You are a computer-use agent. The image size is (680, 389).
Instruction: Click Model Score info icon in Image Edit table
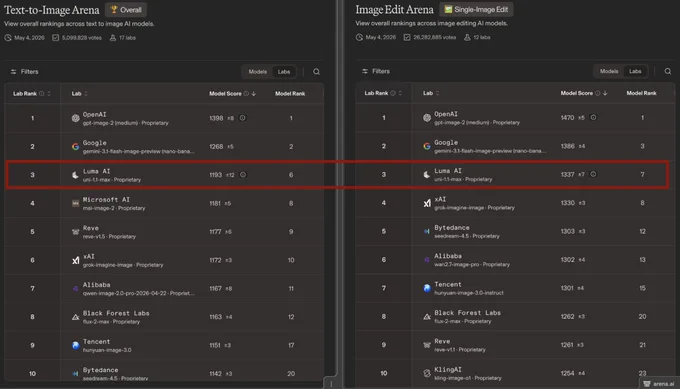point(598,93)
